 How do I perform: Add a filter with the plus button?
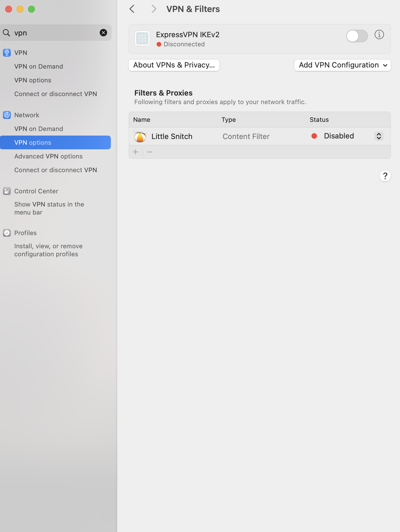coord(136,152)
